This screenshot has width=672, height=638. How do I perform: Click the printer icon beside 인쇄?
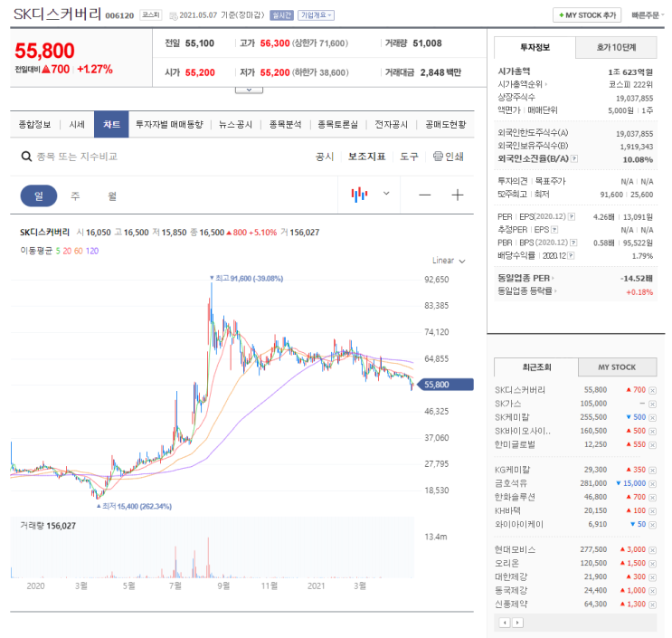(438, 156)
